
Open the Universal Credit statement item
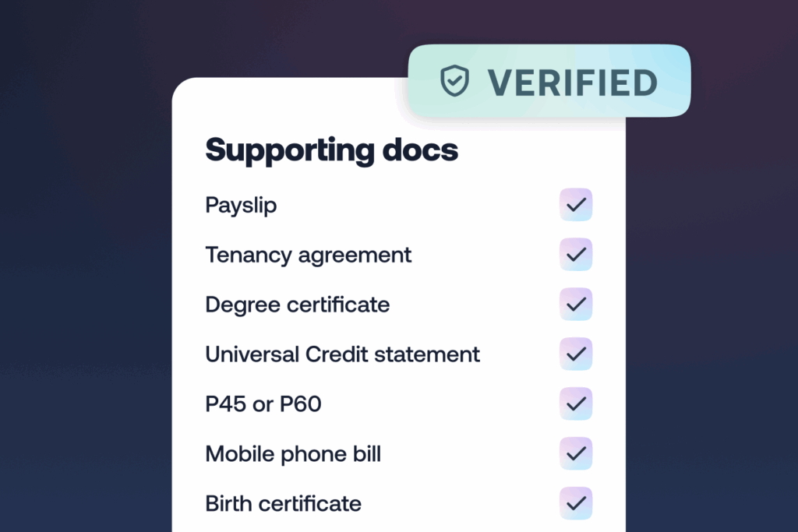coord(342,354)
